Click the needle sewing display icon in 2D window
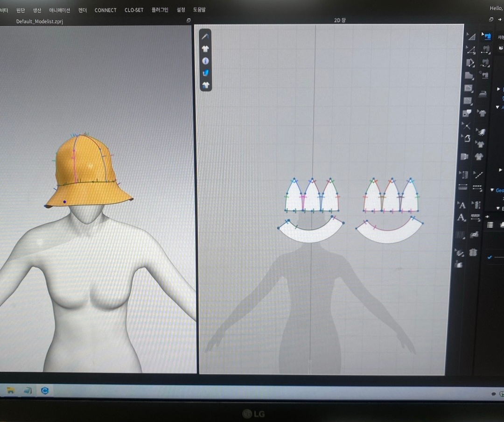Viewport: 504px width, 422px height. (205, 36)
